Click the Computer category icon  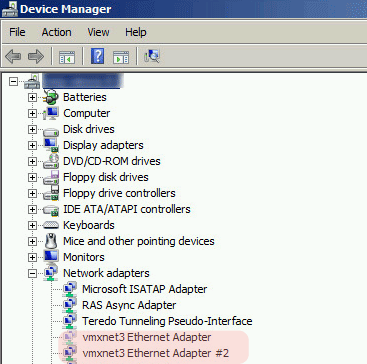click(51, 113)
